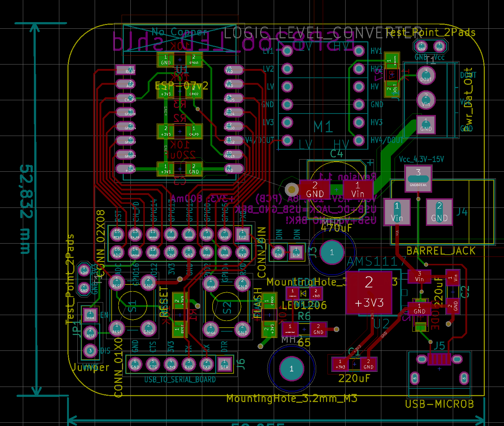
Task: Select U1 pad 16 TXD
Action: 234,70
